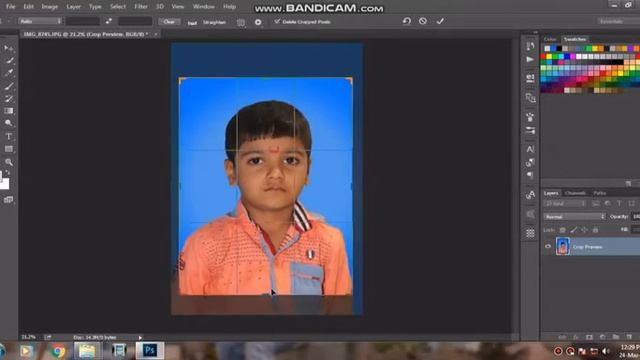Viewport: 640px width, 360px height.
Task: Click the foreground color swatch
Action: 1,177
